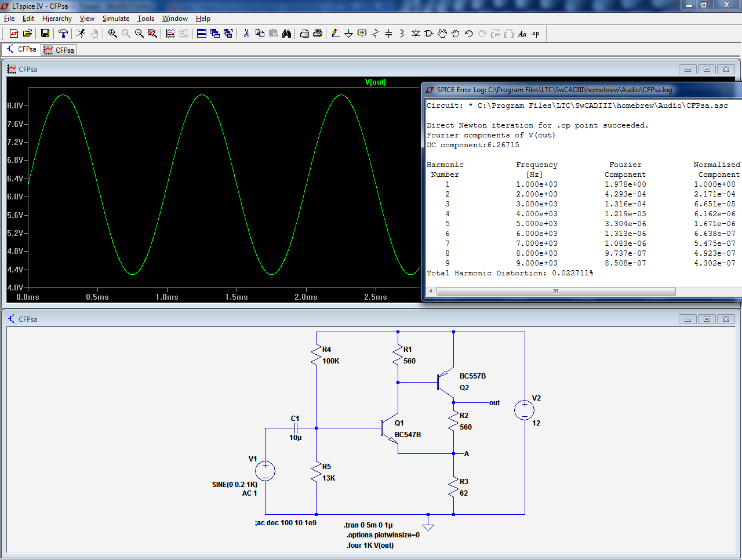Image resolution: width=742 pixels, height=560 pixels.
Task: Click the .four 1K V(out) directive
Action: tap(370, 546)
